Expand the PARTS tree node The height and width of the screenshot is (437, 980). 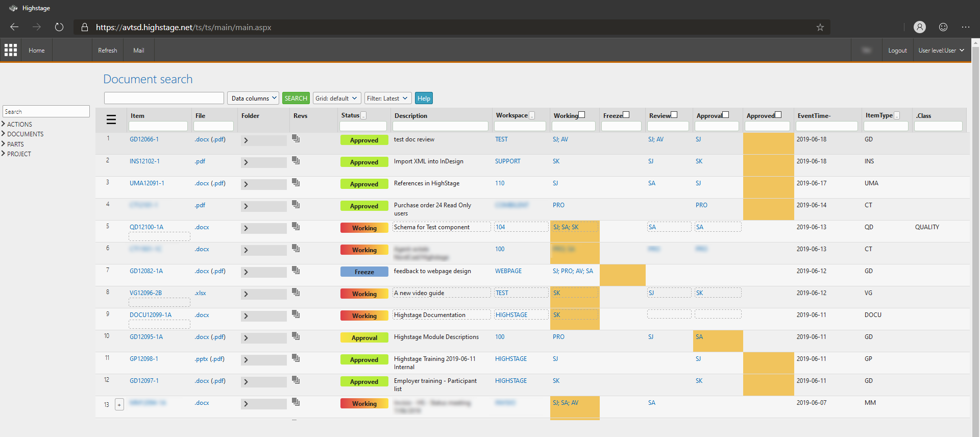(x=4, y=144)
